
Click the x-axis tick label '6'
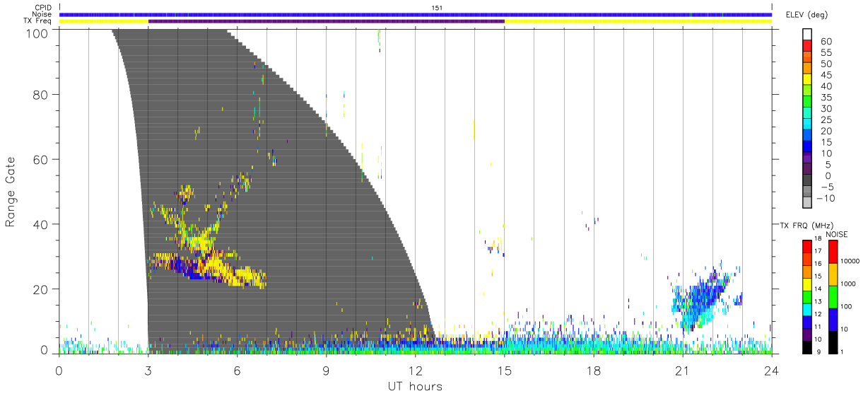point(237,369)
